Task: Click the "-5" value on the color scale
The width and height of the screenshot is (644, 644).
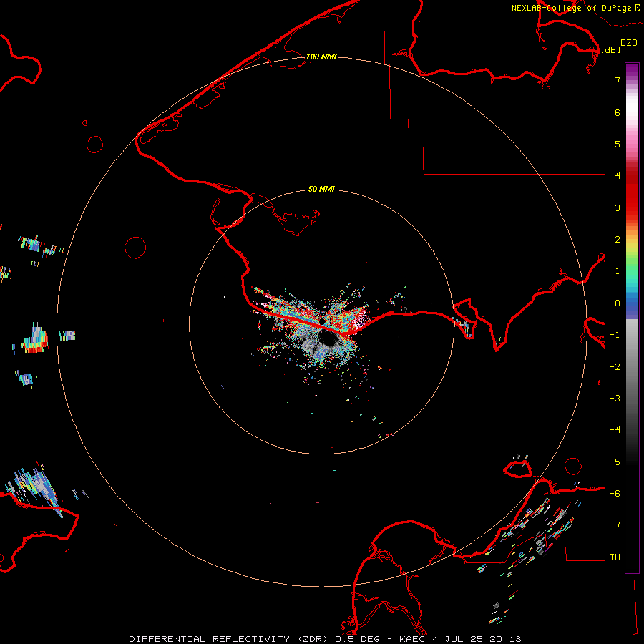Action: click(x=615, y=462)
